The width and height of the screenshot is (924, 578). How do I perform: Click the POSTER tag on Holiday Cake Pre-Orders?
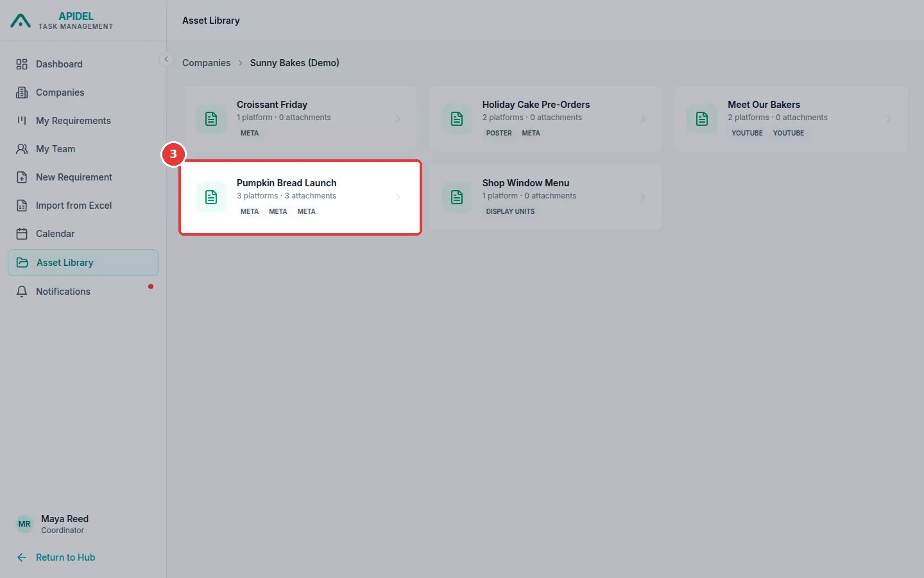499,133
